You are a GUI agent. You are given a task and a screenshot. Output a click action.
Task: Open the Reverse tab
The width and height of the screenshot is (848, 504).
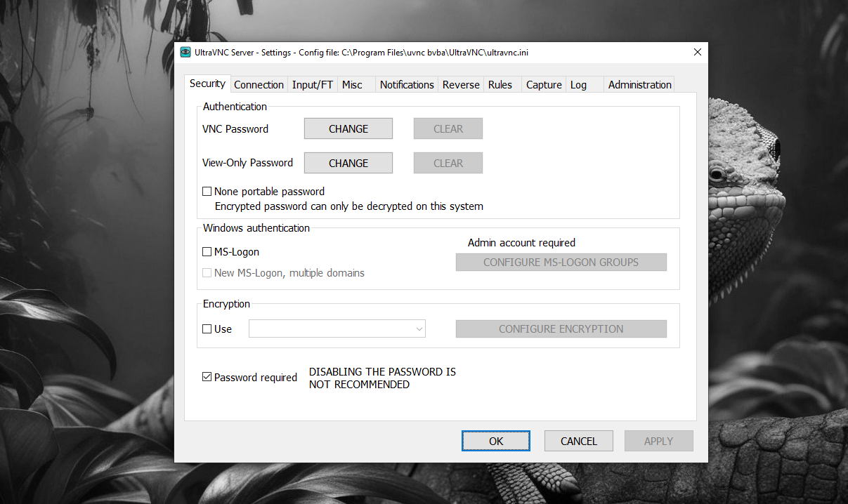(461, 85)
